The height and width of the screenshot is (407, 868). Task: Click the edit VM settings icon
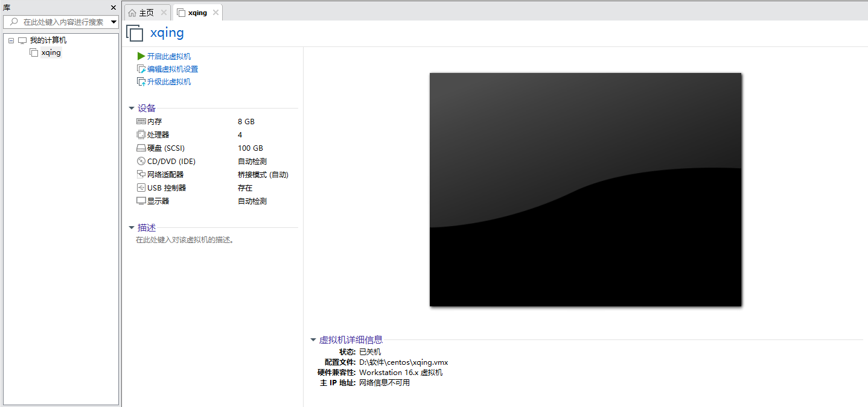pyautogui.click(x=141, y=69)
